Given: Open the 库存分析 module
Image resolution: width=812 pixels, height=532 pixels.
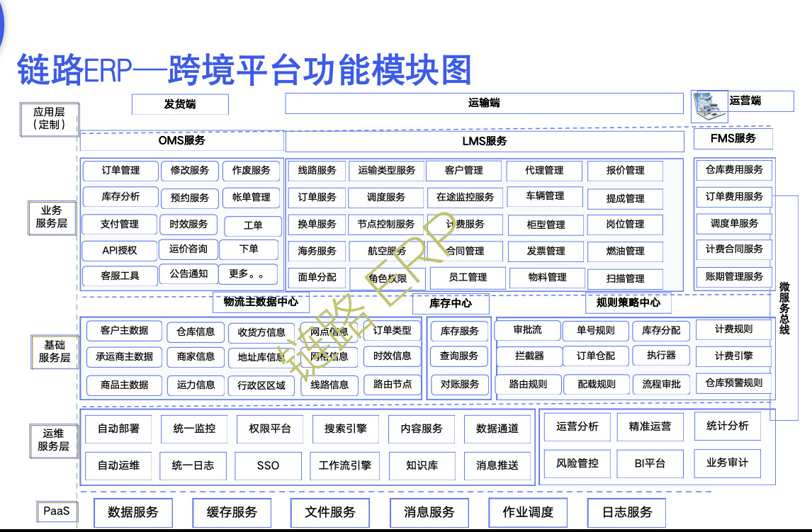Looking at the screenshot, I should (119, 197).
